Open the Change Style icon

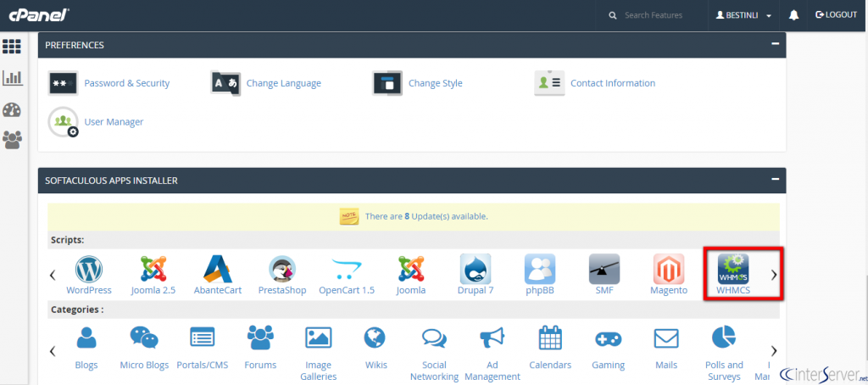(x=387, y=83)
